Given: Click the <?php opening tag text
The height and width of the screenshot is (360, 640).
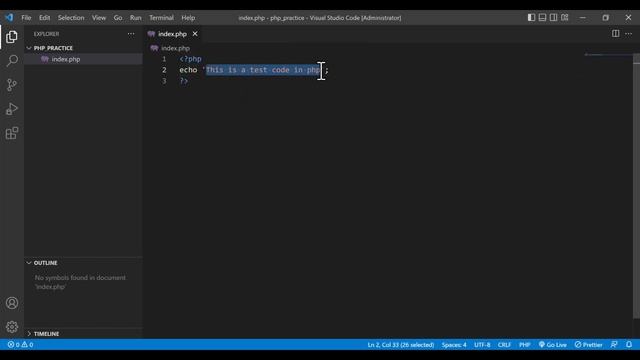Looking at the screenshot, I should (x=190, y=59).
